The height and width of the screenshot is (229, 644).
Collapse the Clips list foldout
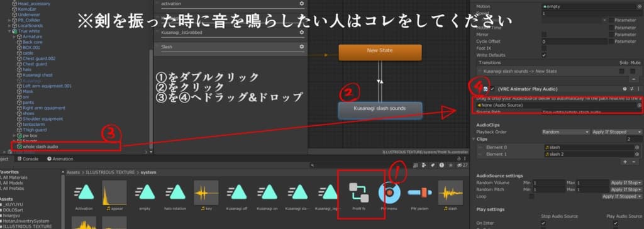click(473, 139)
